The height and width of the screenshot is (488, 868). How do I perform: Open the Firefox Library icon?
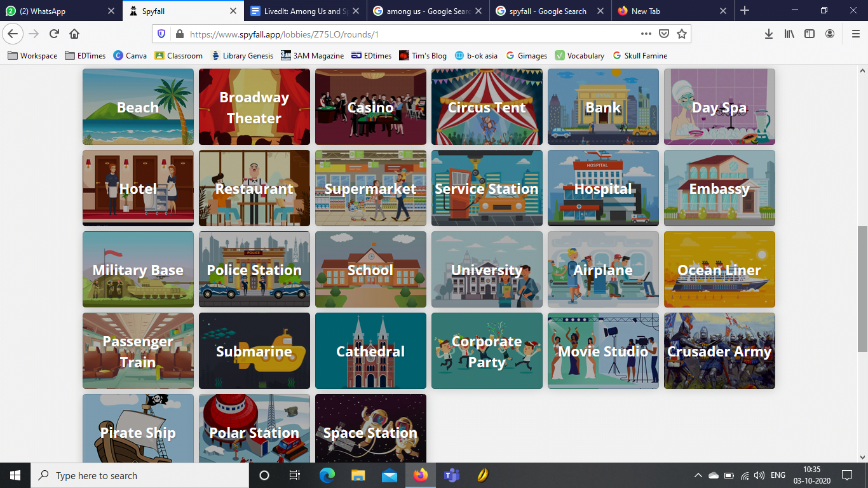pos(789,34)
